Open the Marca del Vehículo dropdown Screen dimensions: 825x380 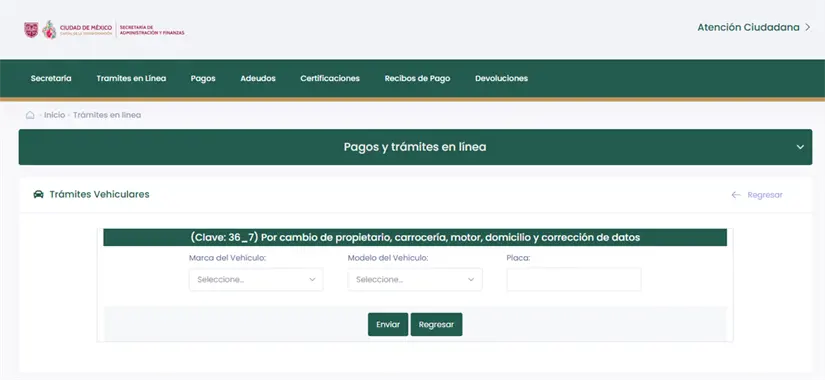[256, 279]
